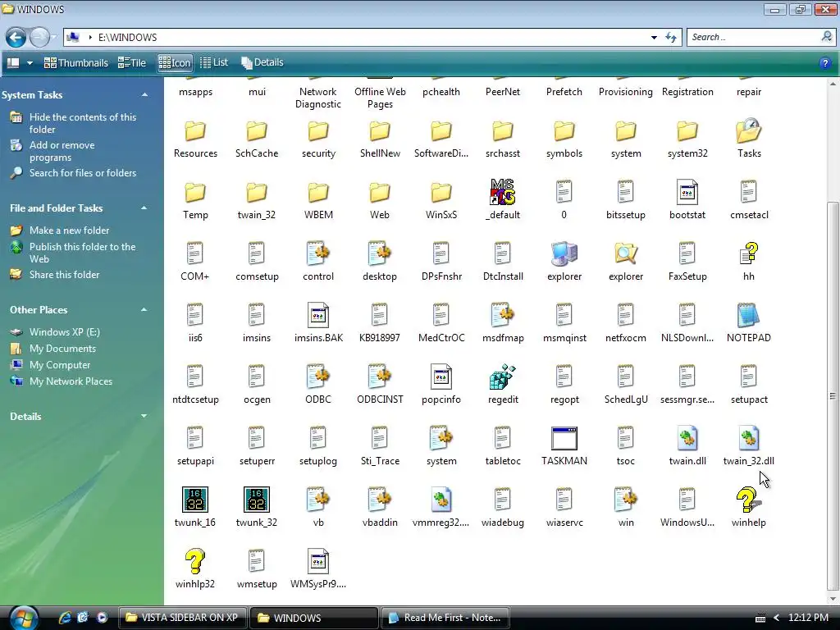840x630 pixels.
Task: Select the explorer magnifier folder icon
Action: 626,254
